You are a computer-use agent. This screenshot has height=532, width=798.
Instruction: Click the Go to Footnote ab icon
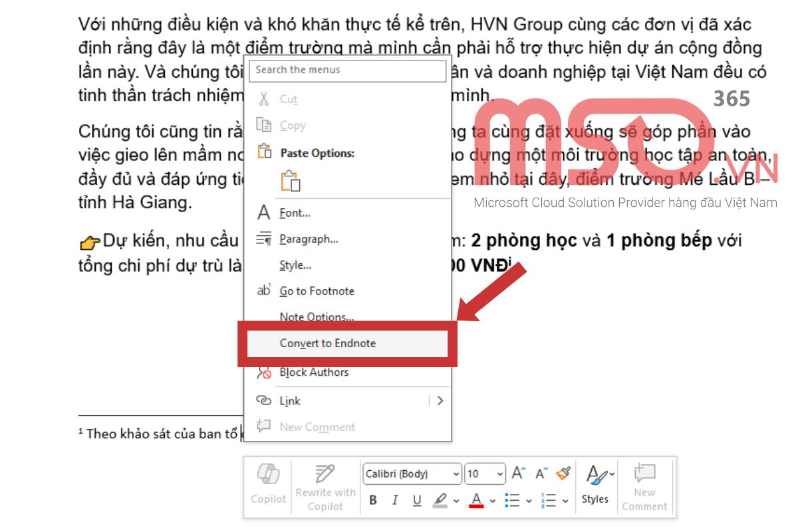pos(264,291)
